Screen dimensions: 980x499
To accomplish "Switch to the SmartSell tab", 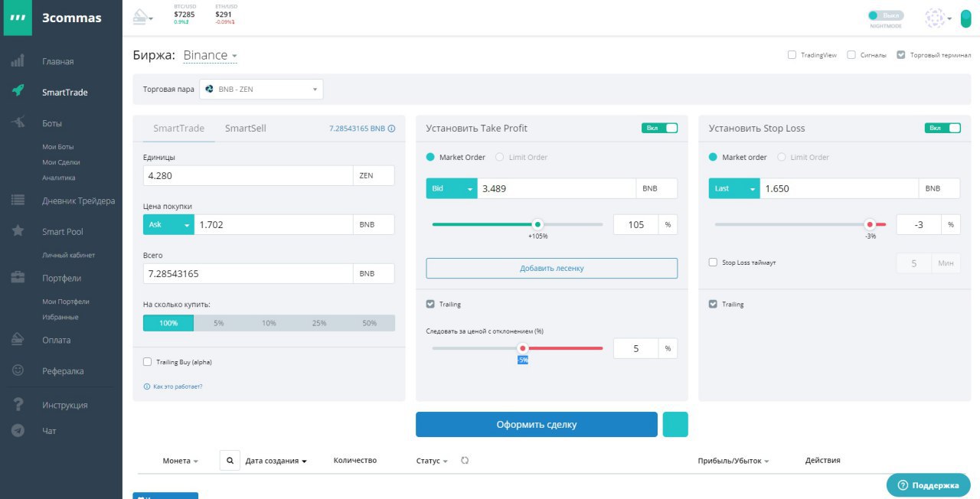I will [245, 128].
